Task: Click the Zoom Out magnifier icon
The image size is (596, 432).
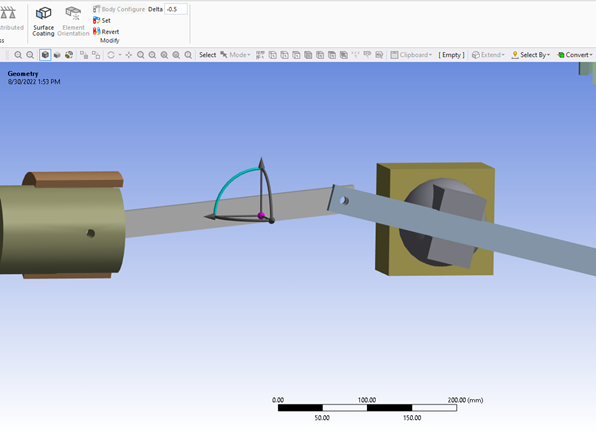Action: click(x=30, y=55)
